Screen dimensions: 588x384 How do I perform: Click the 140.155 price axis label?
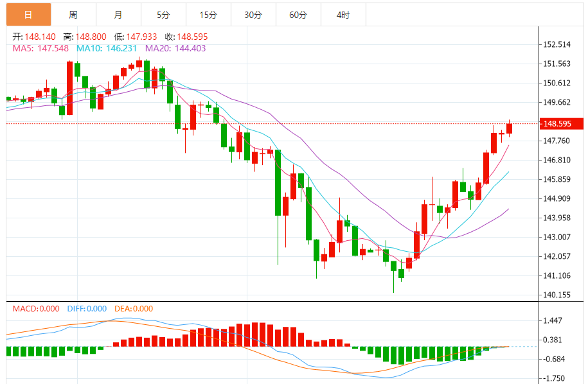tap(557, 295)
